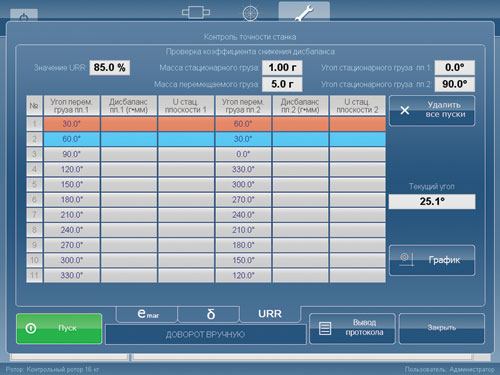This screenshot has height=375, width=500.
Task: Click column header Угол перем. груза пл.2
Action: 243,106
